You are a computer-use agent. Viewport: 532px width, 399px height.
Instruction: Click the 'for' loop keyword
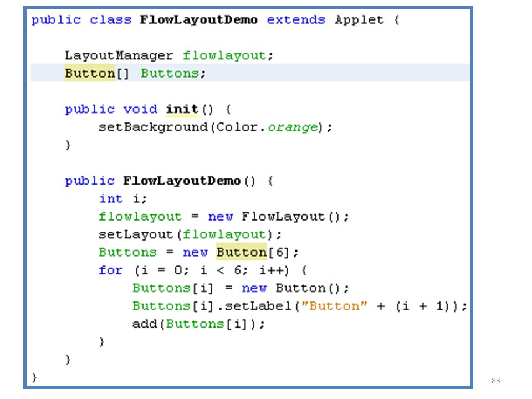click(x=111, y=270)
